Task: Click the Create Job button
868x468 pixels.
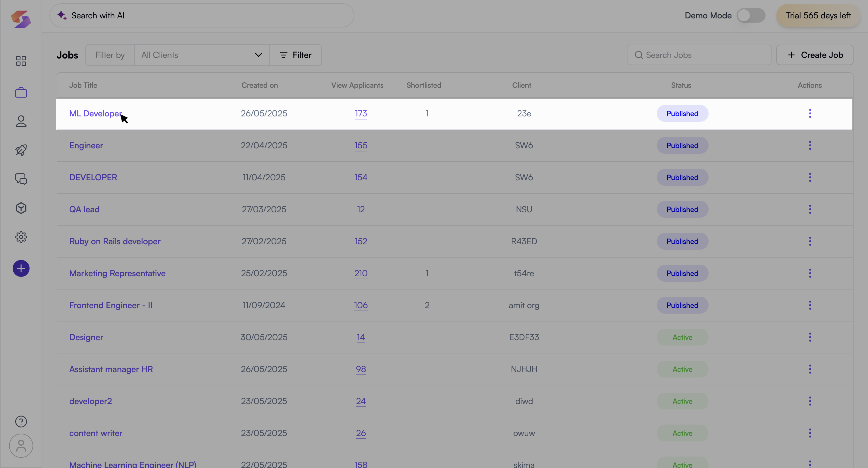Action: pos(815,55)
